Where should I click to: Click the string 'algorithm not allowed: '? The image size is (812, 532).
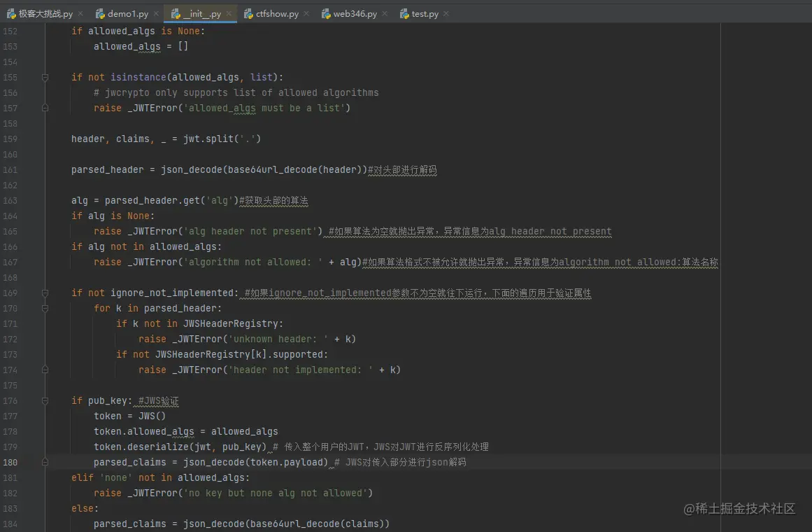[252, 262]
